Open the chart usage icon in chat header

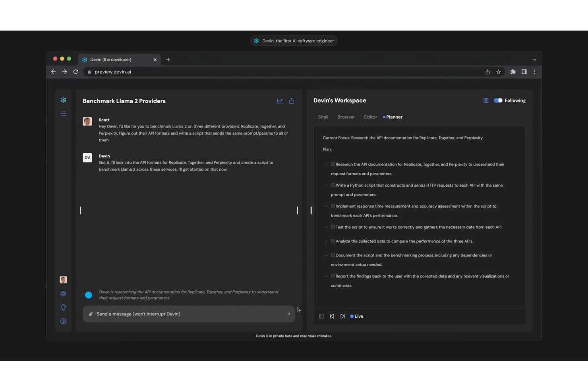[x=280, y=101]
